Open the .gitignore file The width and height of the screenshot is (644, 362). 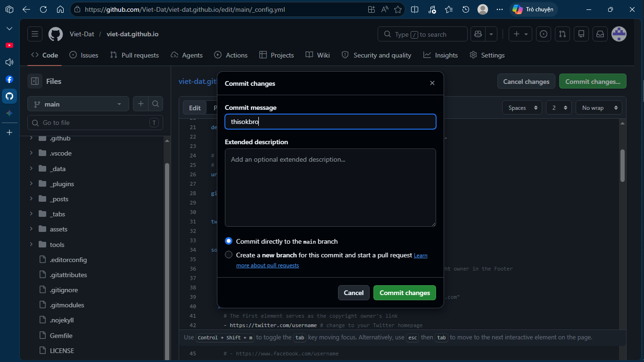(64, 290)
